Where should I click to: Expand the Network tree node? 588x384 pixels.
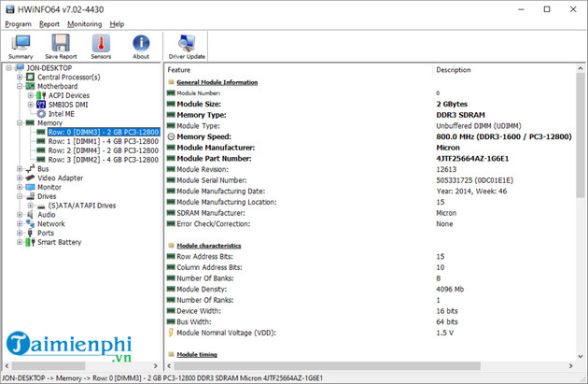(x=20, y=223)
